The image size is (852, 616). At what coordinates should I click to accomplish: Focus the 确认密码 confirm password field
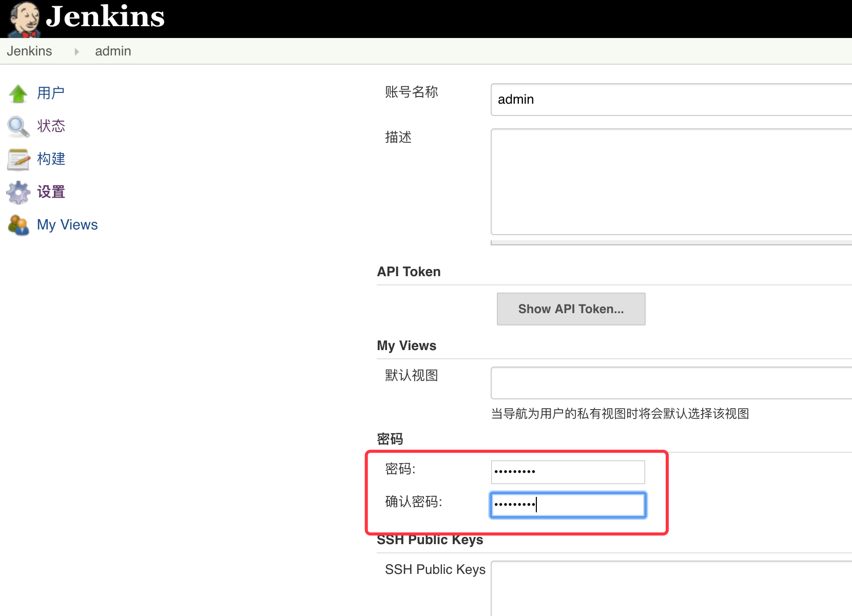(568, 505)
